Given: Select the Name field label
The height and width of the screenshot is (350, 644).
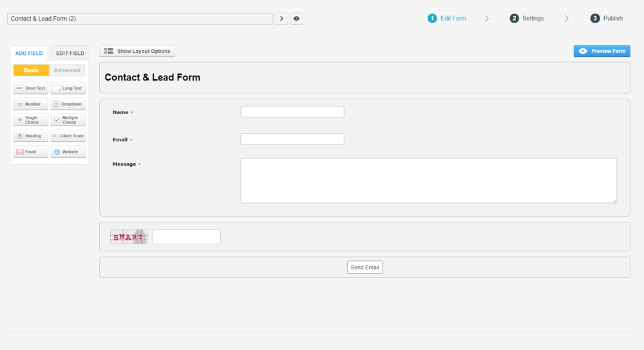Looking at the screenshot, I should 120,112.
